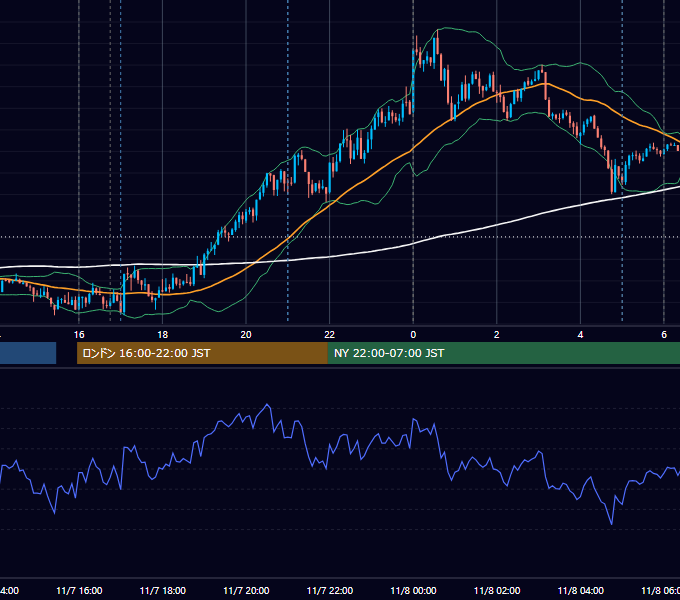Click the '22' hour label on price chart axis
Image resolution: width=680 pixels, height=600 pixels.
(x=330, y=335)
